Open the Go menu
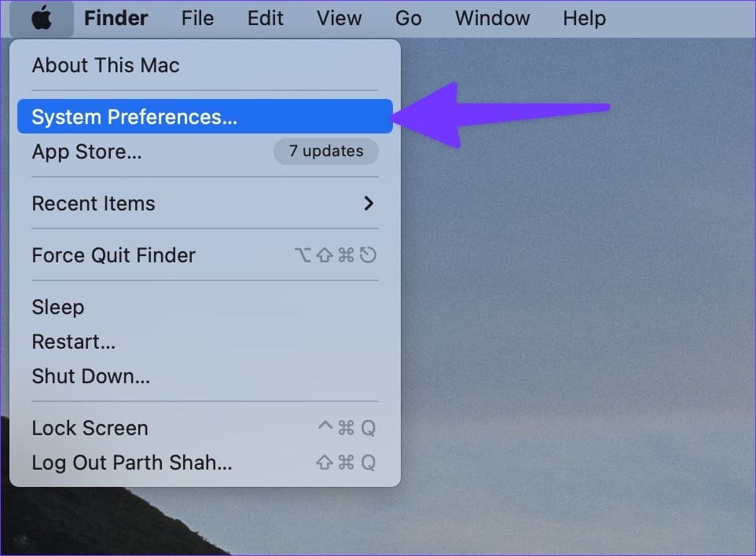The width and height of the screenshot is (756, 556). (409, 18)
